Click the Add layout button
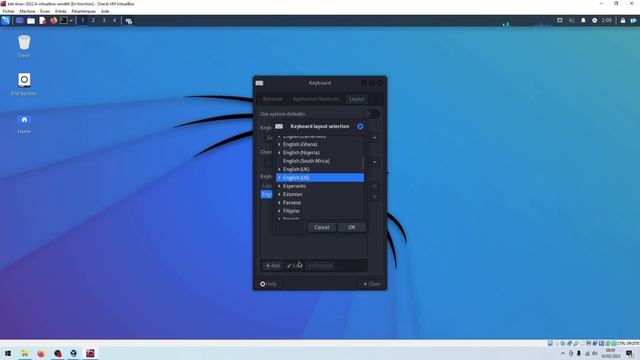The height and width of the screenshot is (360, 640). (273, 266)
